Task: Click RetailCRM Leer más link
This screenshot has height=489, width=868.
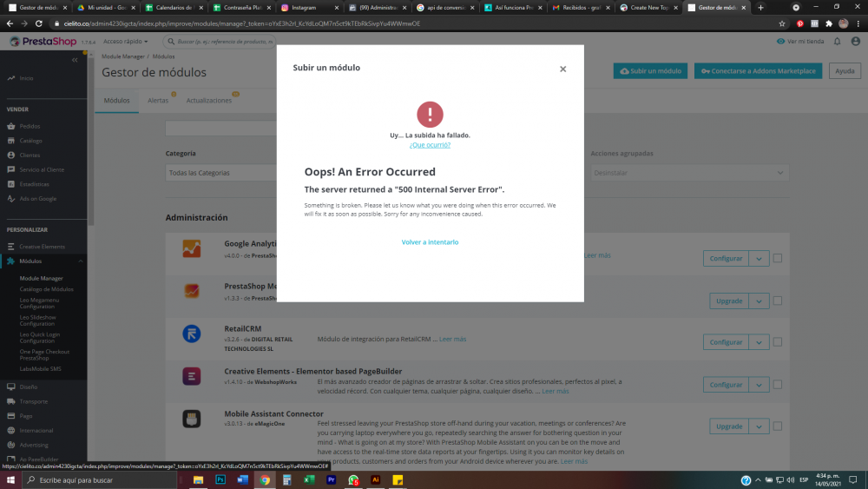Action: pos(452,339)
